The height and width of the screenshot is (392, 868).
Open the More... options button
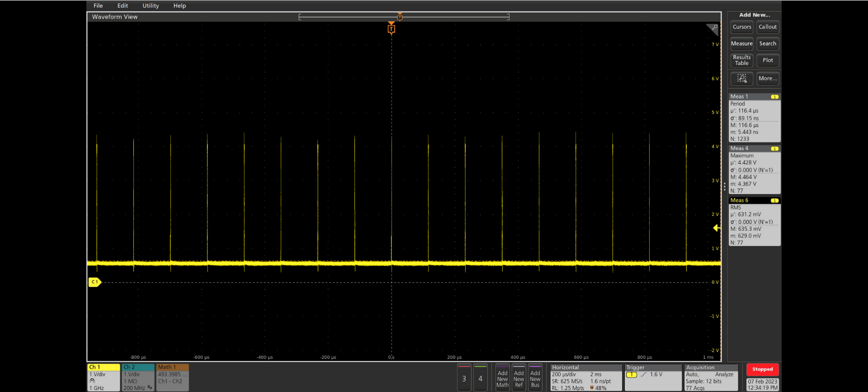pos(768,78)
